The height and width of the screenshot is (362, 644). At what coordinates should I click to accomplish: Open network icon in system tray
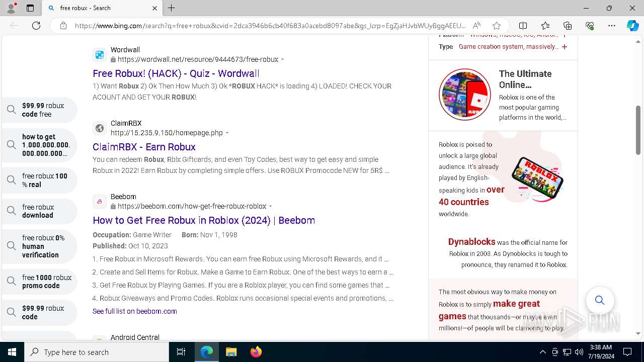click(x=567, y=352)
